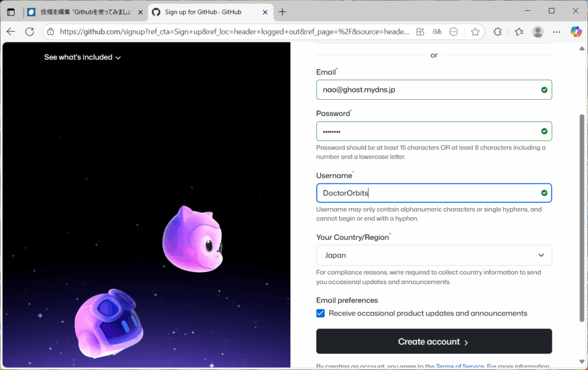588x370 pixels.
Task: Click the bookmark star icon
Action: pos(475,32)
